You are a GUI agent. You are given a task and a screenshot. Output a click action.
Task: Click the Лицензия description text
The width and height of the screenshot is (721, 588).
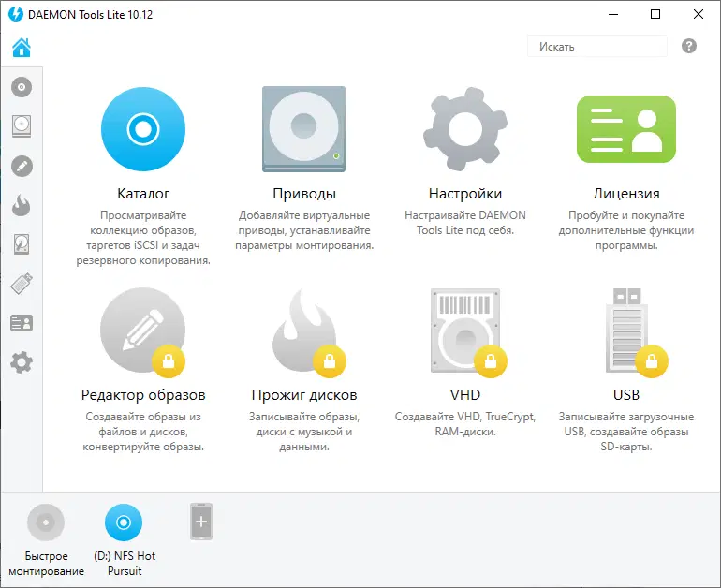626,230
